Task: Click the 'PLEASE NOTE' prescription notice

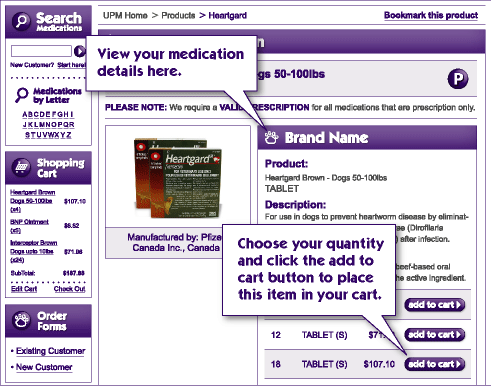Action: tap(290, 107)
